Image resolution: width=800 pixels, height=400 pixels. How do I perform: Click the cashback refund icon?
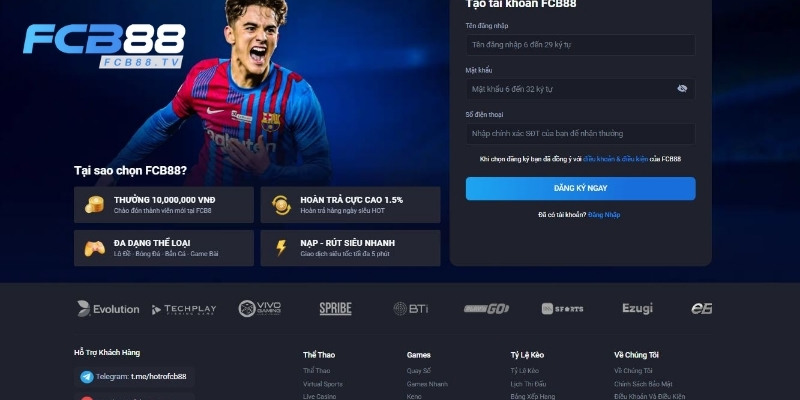tap(281, 205)
